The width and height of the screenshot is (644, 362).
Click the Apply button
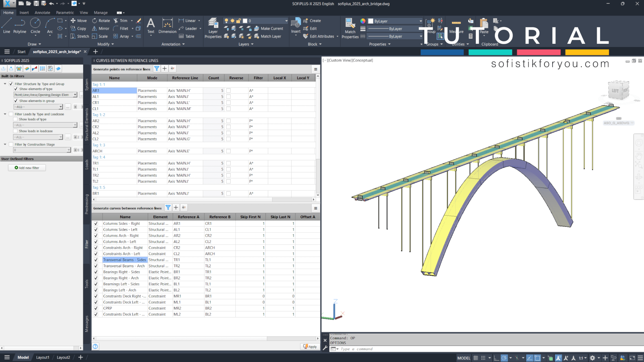coord(310,347)
